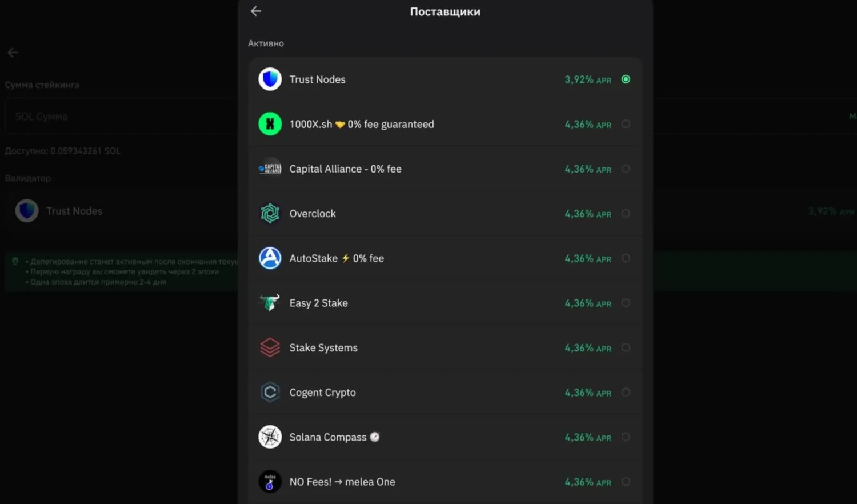Click the Overclock hexagon logo
The width and height of the screenshot is (857, 504).
pos(270,214)
